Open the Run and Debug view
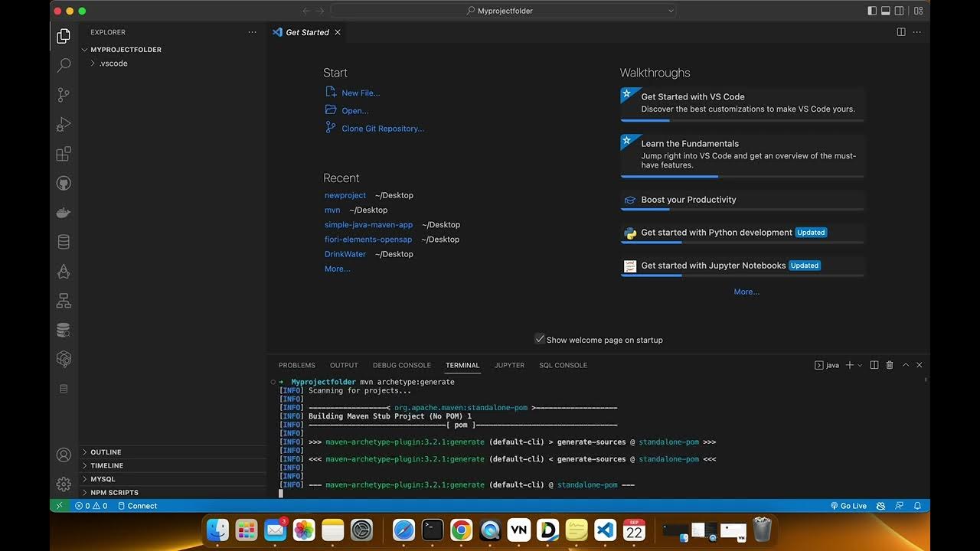 pos(64,124)
